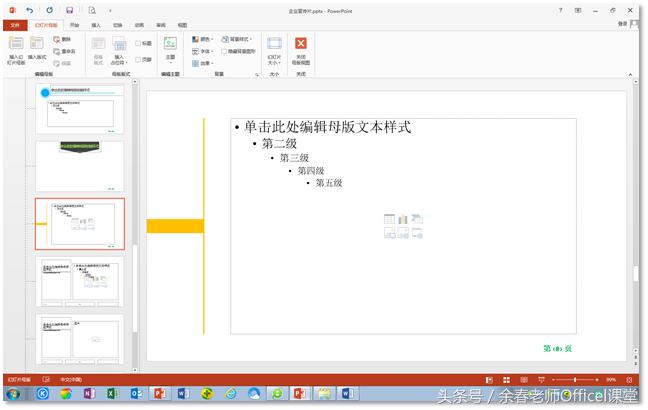Switch to Transitions (切换) ribbon tab
This screenshot has height=410, width=648.
pos(118,25)
